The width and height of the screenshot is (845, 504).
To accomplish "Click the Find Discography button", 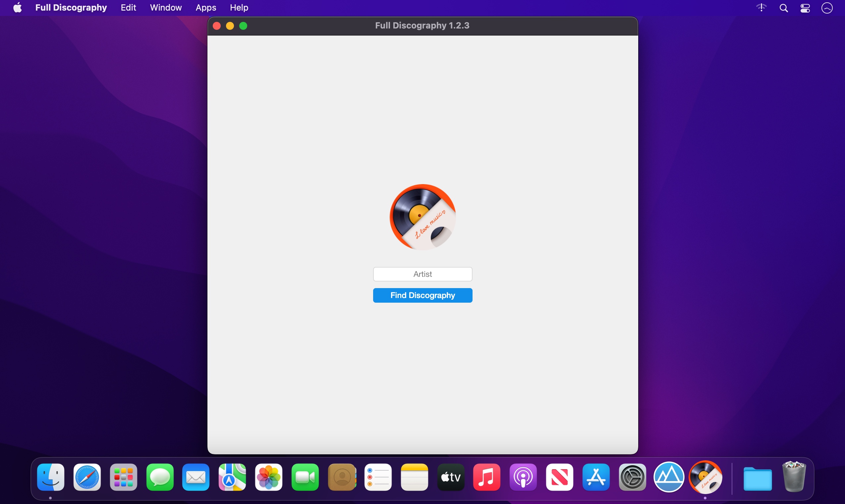I will tap(422, 295).
